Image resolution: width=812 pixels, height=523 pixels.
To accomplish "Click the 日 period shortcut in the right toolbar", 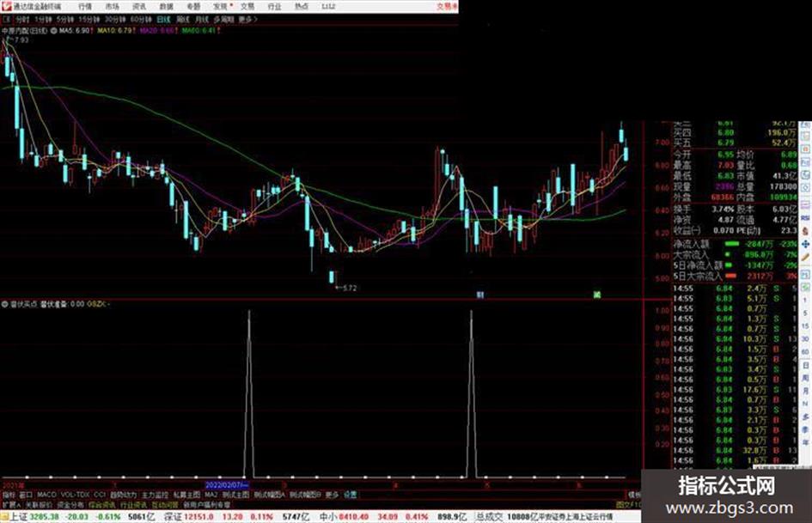I will click(805, 365).
